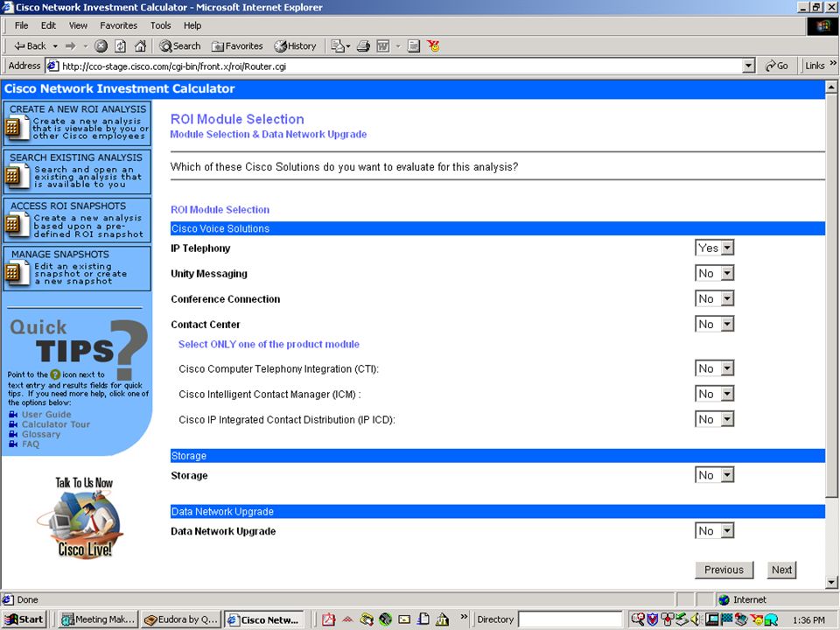840x630 pixels.
Task: Click the Manage Snapshots calculator icon
Action: pos(16,273)
